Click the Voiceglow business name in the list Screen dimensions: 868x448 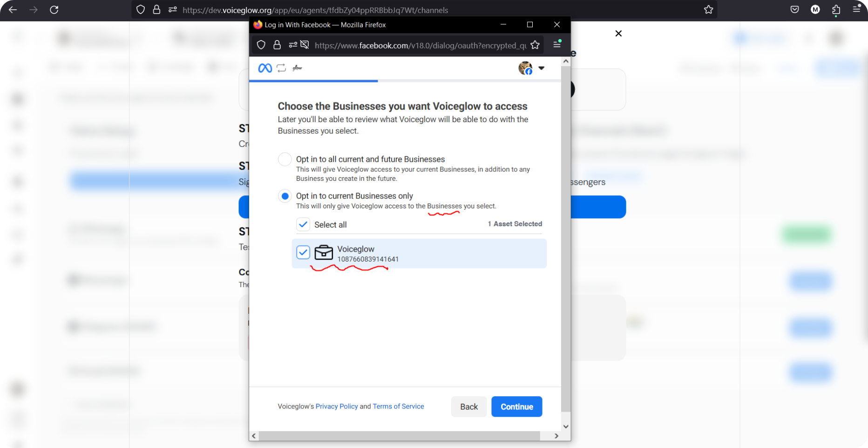click(x=356, y=249)
